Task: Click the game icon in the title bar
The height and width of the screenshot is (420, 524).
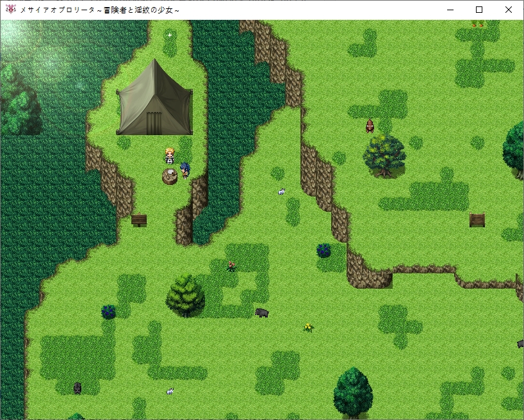Action: click(x=10, y=10)
